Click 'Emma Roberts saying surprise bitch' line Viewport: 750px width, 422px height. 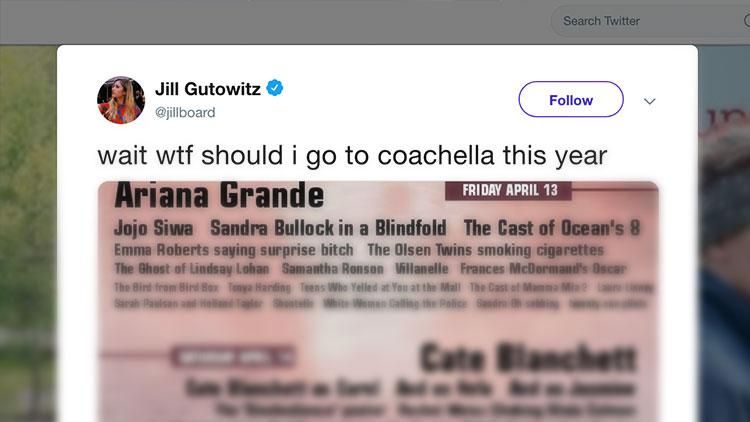tap(234, 250)
